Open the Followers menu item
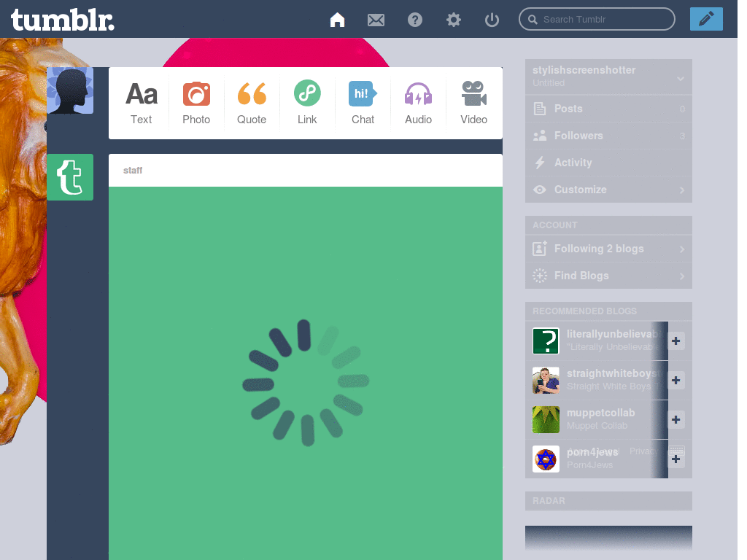The image size is (747, 560). click(x=608, y=136)
